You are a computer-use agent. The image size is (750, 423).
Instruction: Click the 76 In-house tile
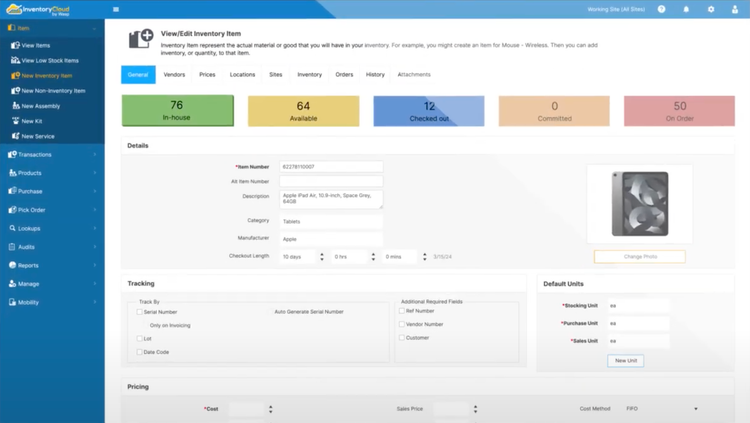tap(177, 111)
